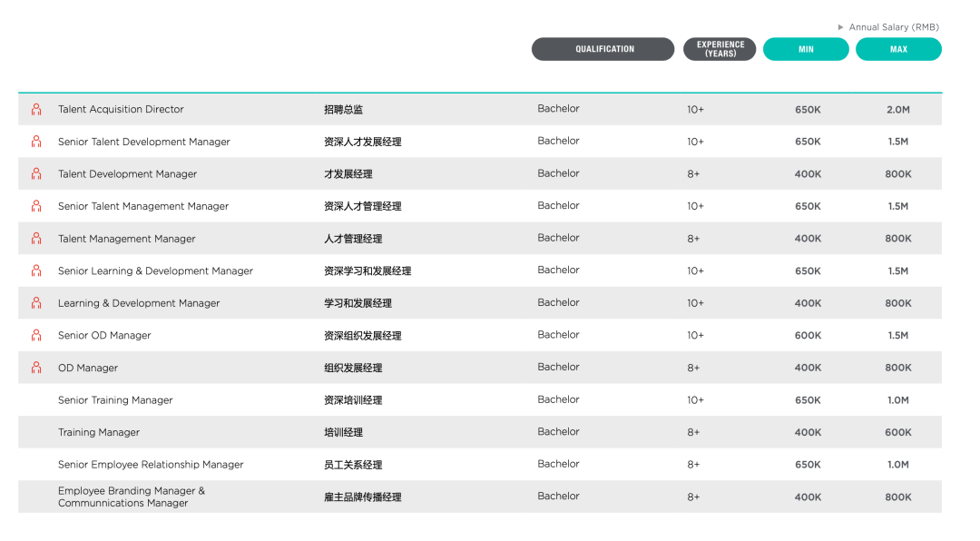This screenshot has width=980, height=541.
Task: Select the Chinese title 组织发展经理
Action: click(x=353, y=368)
